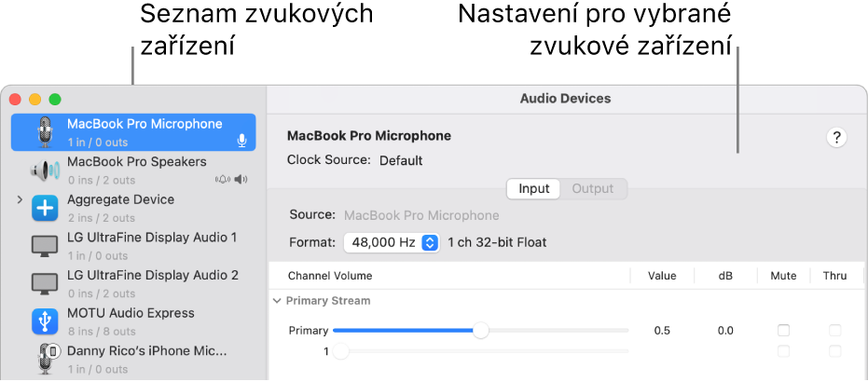
Task: Click the MOTU Audio Express USB icon
Action: click(x=45, y=321)
